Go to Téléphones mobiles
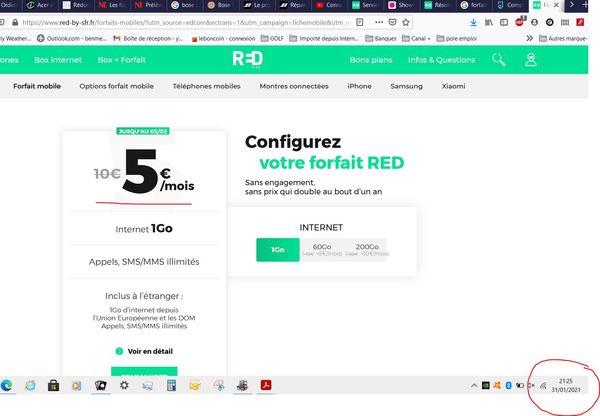 [x=206, y=86]
